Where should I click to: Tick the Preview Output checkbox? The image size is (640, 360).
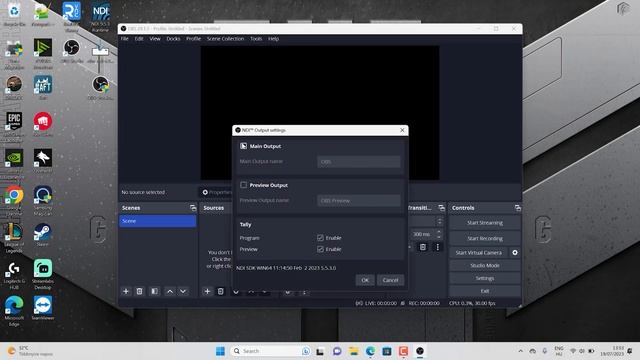(244, 185)
